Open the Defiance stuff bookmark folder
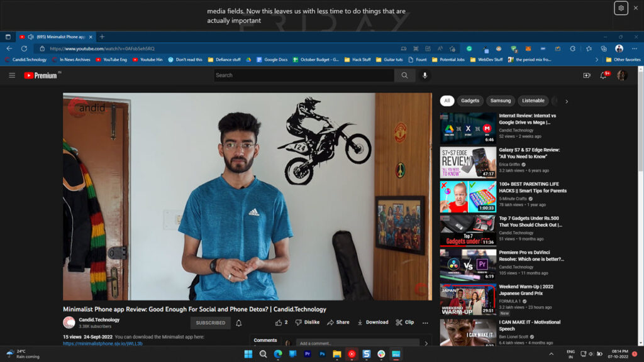Viewport: 644px width, 362px height. [225, 60]
